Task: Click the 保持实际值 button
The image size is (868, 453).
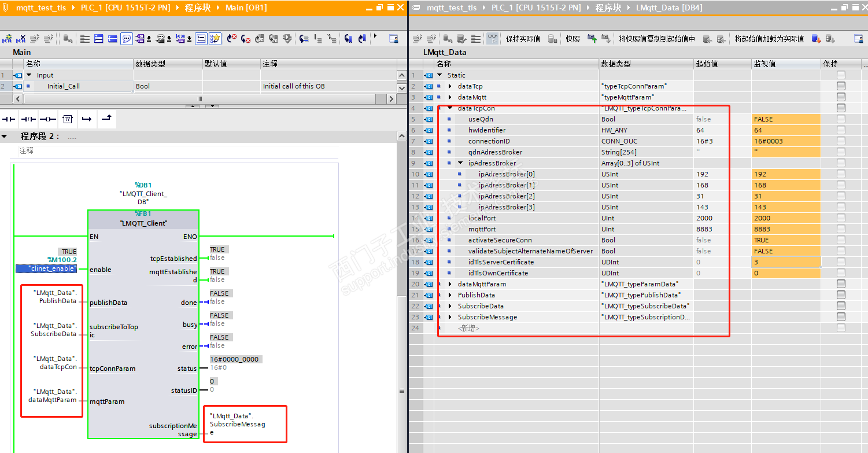Action: coord(523,39)
